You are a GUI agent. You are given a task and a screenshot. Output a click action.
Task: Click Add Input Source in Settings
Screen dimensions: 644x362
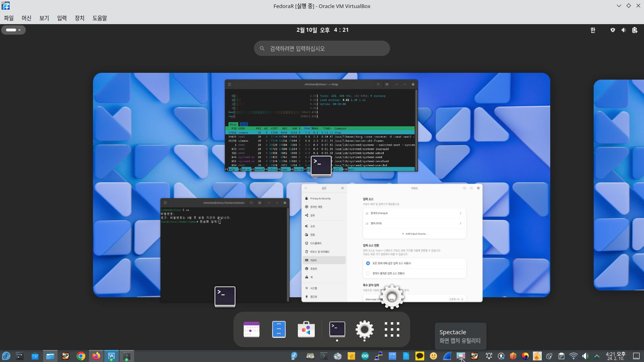(415, 234)
